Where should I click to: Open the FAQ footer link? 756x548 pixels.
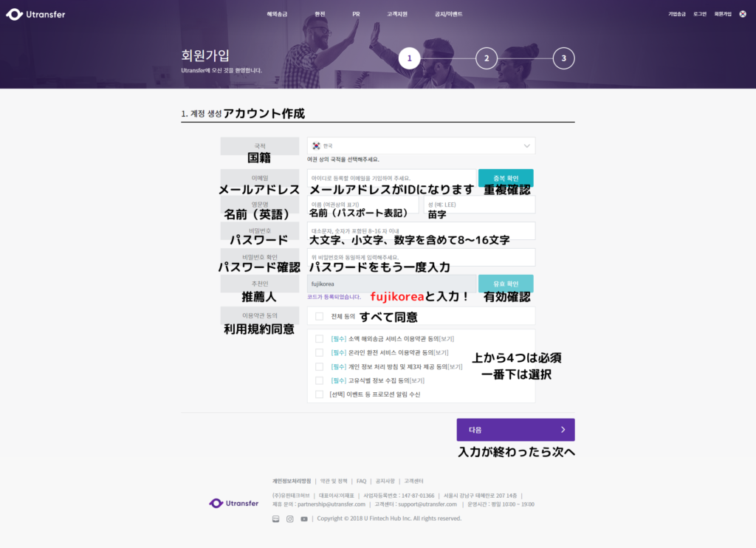pyautogui.click(x=362, y=481)
